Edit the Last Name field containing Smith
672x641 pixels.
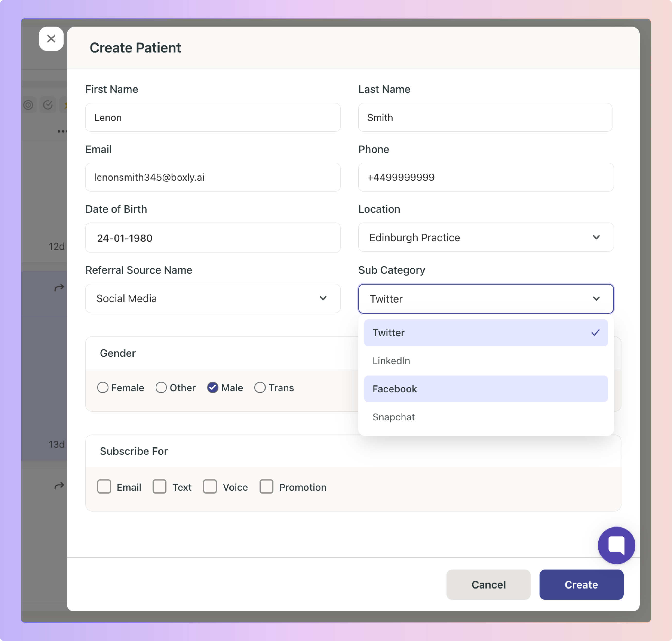tap(485, 118)
